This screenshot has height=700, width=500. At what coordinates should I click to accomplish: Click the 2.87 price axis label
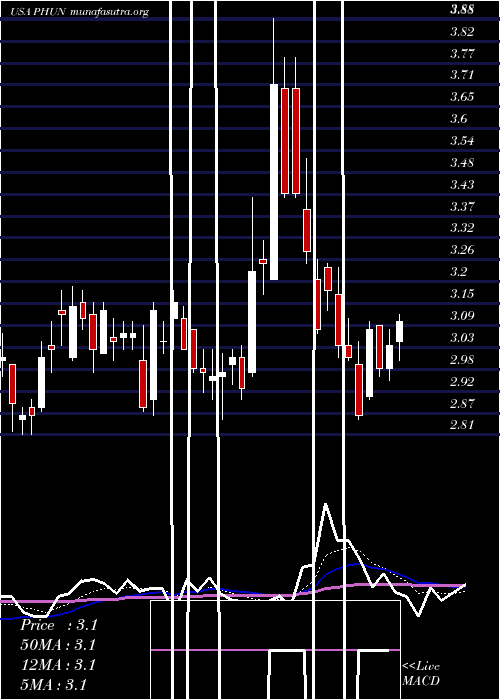462,403
